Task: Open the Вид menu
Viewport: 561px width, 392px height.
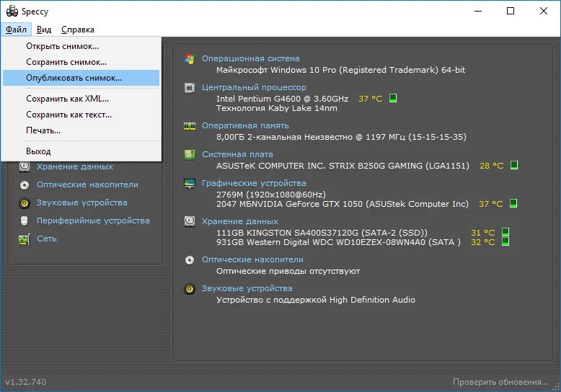Action: click(44, 30)
